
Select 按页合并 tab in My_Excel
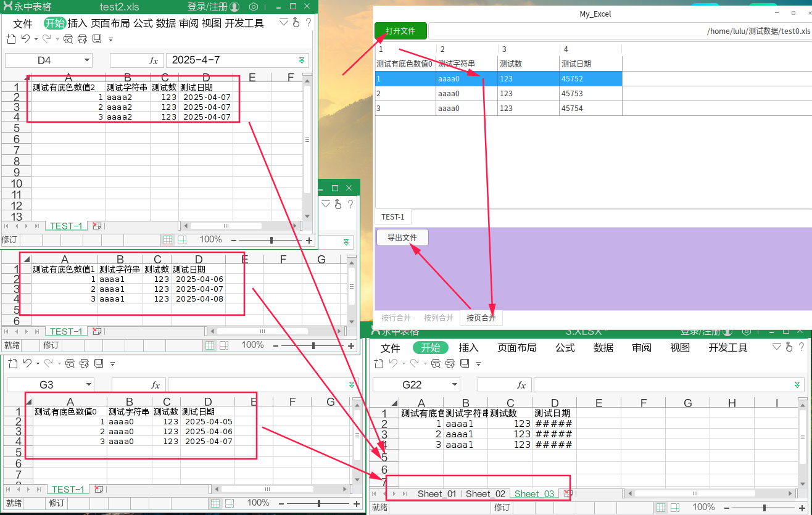pos(481,318)
